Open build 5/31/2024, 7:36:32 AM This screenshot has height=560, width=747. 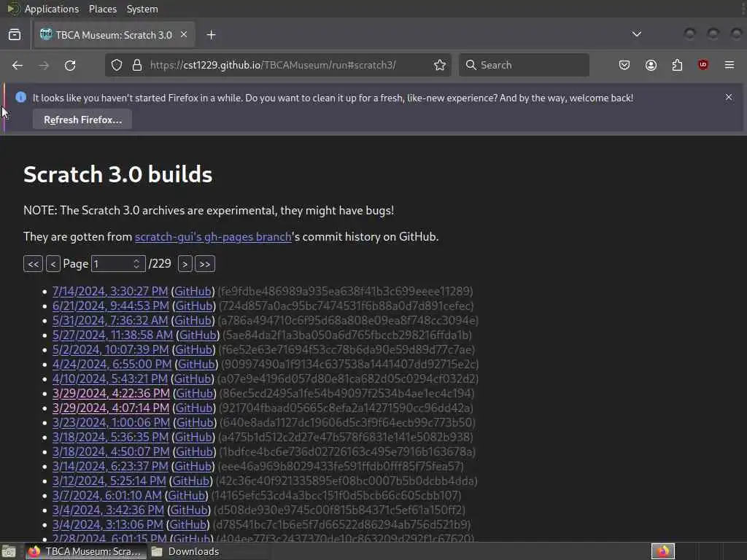coord(110,321)
